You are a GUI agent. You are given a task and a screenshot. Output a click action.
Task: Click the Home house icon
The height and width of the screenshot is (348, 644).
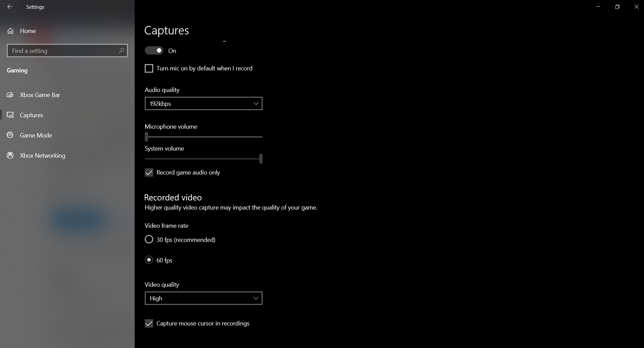click(x=10, y=31)
